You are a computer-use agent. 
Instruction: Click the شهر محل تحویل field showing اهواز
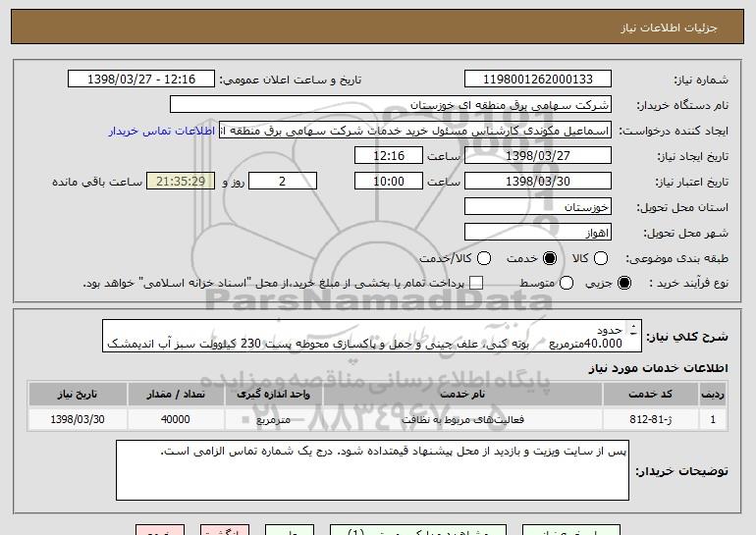click(x=537, y=233)
